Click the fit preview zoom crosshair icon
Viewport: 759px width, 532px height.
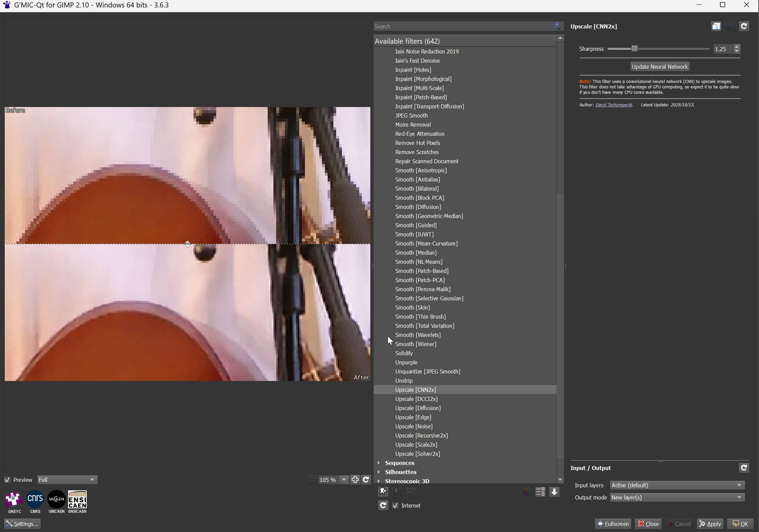(355, 480)
